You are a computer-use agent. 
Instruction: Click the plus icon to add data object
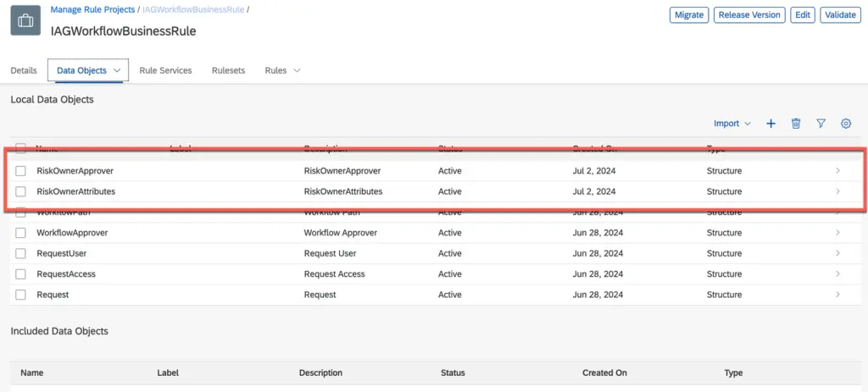pyautogui.click(x=771, y=124)
